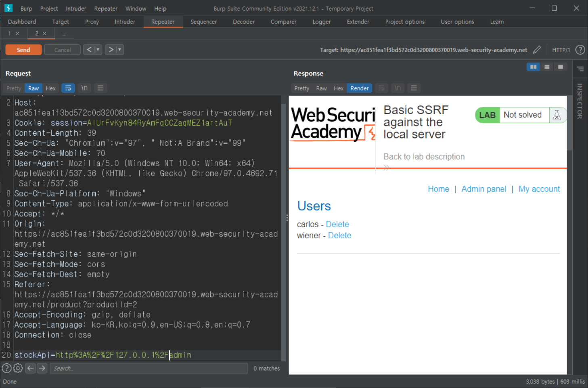Open My account link in response
The image size is (588, 388).
[539, 189]
